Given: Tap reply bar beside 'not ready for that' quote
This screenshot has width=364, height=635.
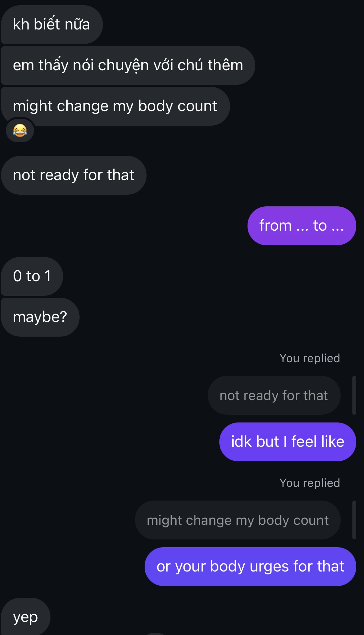Looking at the screenshot, I should click(354, 395).
